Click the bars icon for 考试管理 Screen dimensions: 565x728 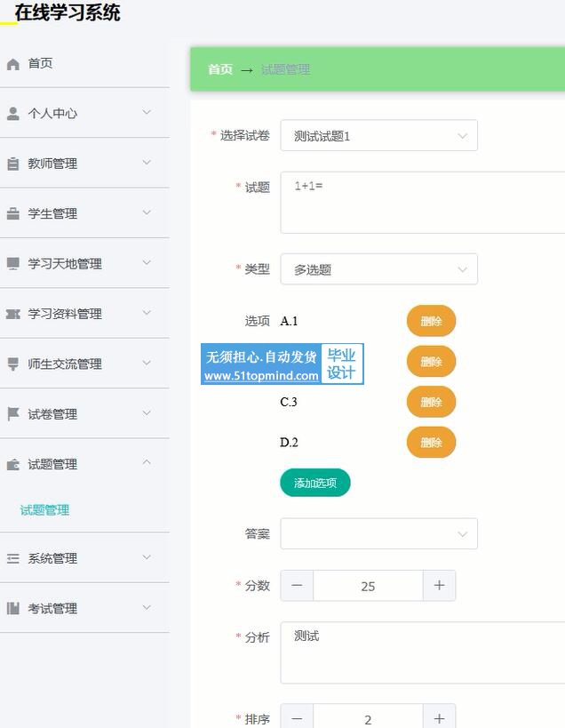(x=13, y=608)
